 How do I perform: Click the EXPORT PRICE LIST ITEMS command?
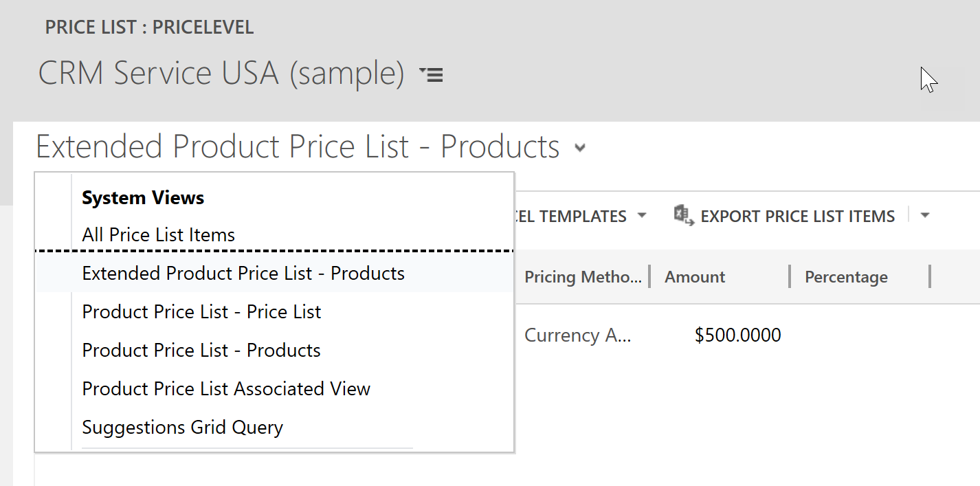pos(797,215)
